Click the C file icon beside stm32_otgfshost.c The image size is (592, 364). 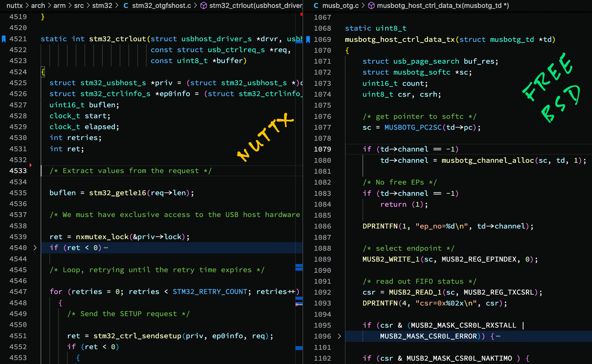click(x=126, y=5)
